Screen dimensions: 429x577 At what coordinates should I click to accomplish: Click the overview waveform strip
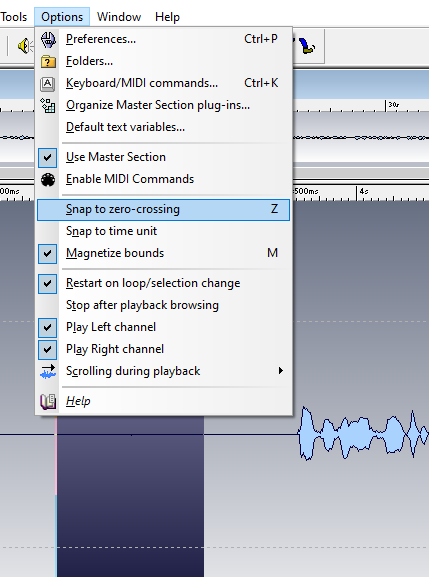click(361, 138)
